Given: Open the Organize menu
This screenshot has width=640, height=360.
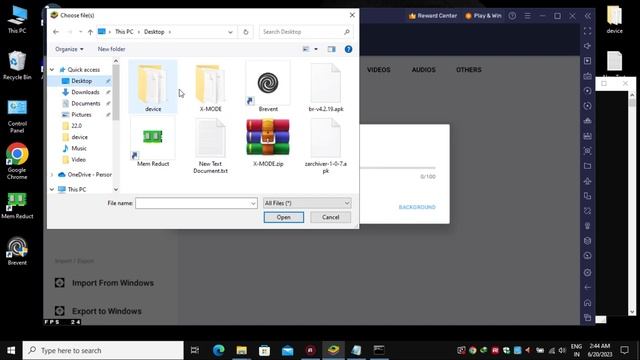Looking at the screenshot, I should [69, 49].
